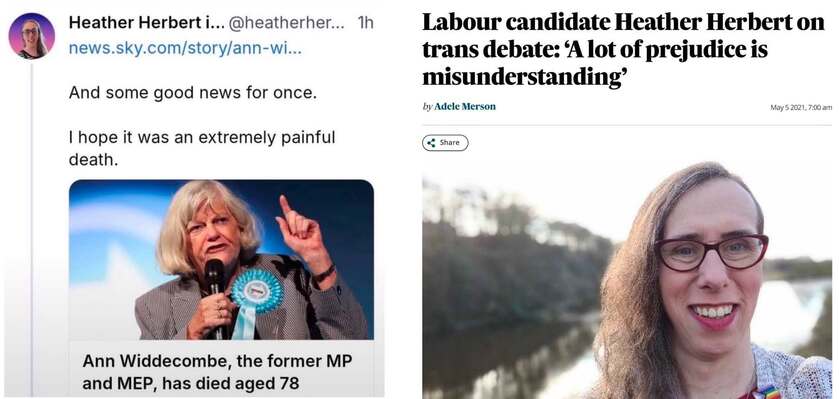
Task: Open the Ann Widdecombe link card image
Action: 221,260
